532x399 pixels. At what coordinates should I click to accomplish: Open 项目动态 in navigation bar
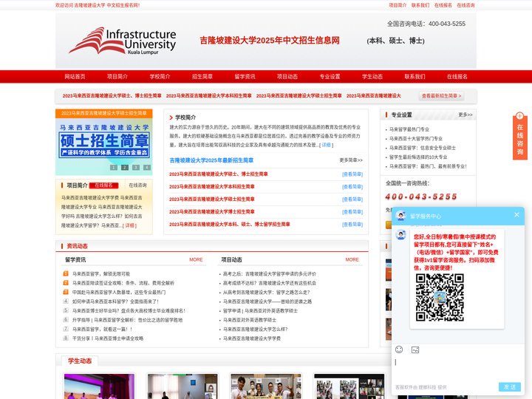click(287, 77)
